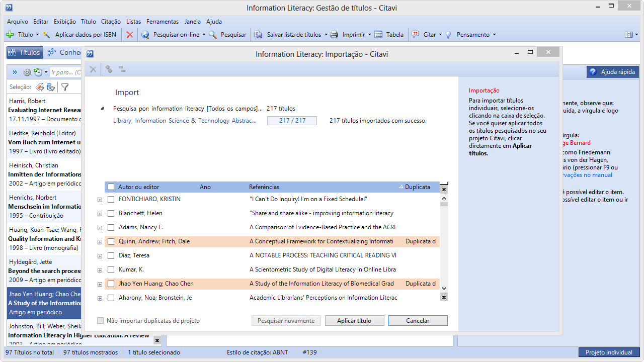This screenshot has height=362, width=644.
Task: Click the Salvar lista de títulos icon
Action: 258,35
